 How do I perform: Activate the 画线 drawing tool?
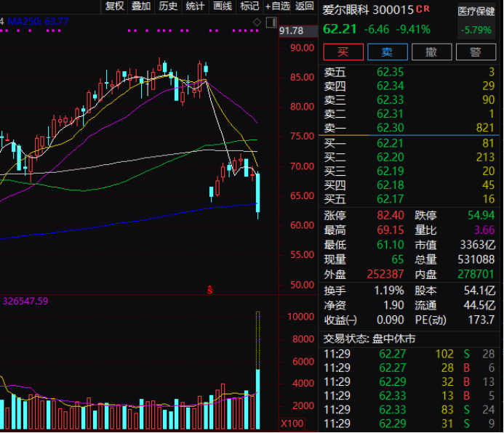click(222, 7)
